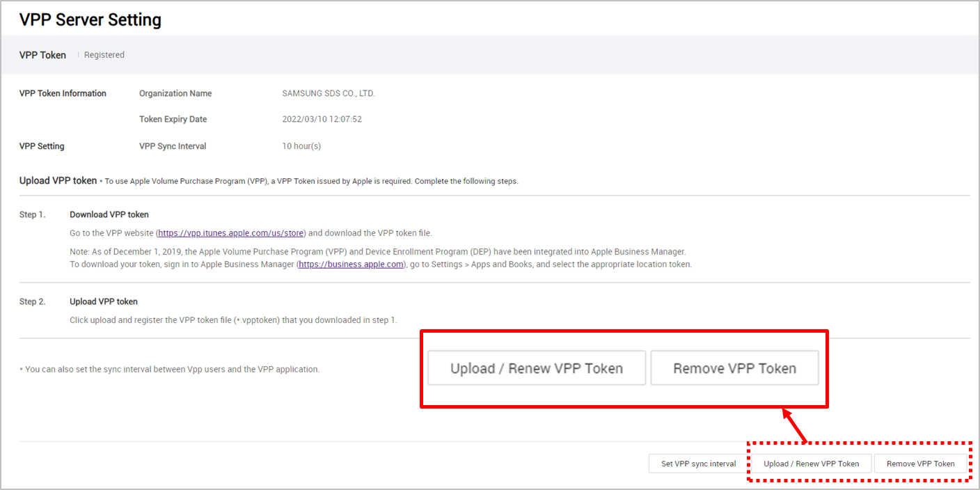Open the vpp.itunes.apple.com store link
Viewport: 980px width, 490px height.
232,233
